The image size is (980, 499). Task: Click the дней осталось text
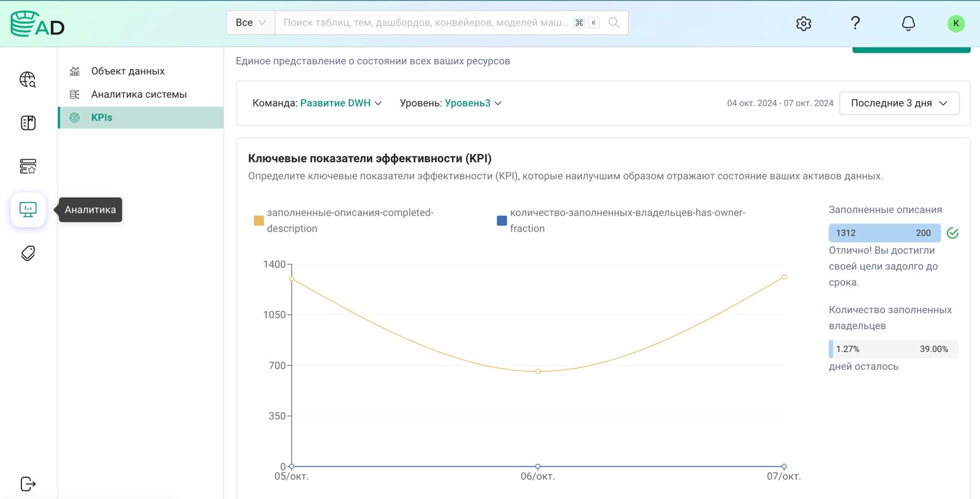pyautogui.click(x=864, y=366)
